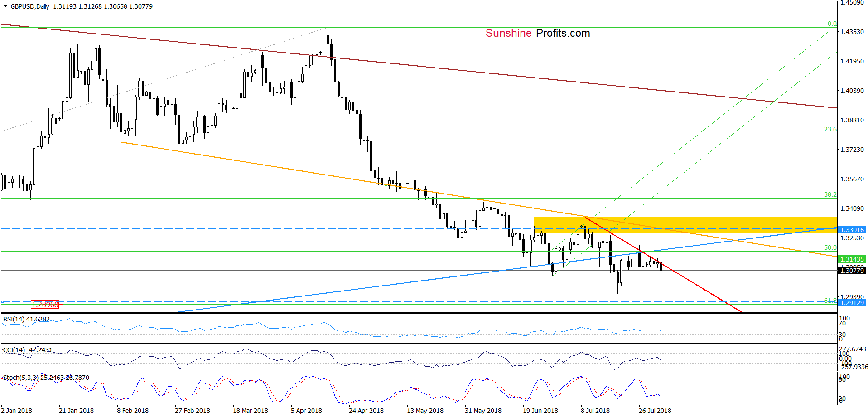This screenshot has height=417, width=868.
Task: Select the 1.40390 price scale value
Action: click(x=852, y=91)
